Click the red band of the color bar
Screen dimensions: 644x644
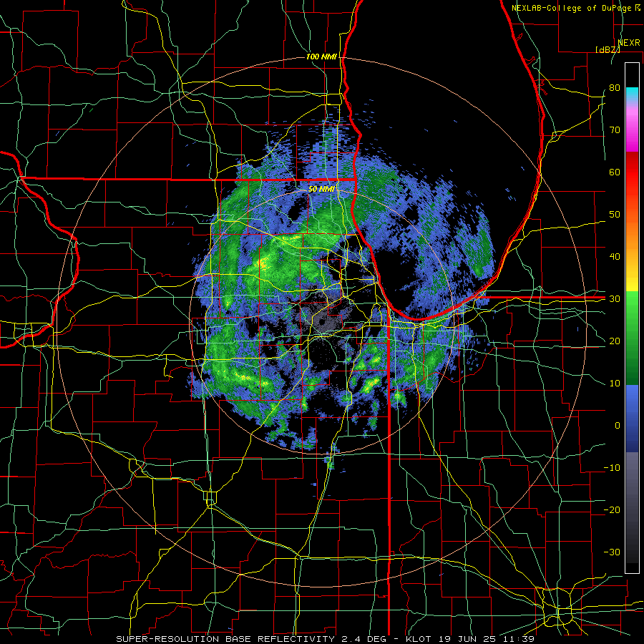click(x=632, y=172)
